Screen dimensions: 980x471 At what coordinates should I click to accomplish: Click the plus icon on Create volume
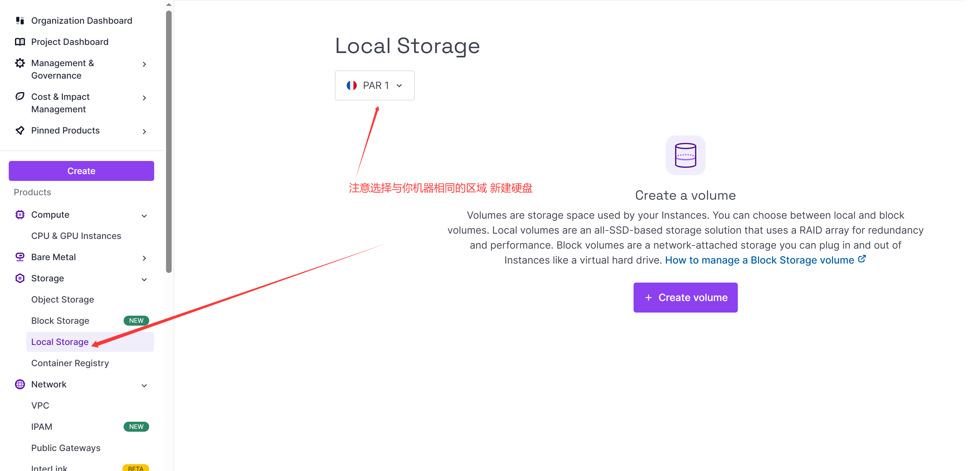pos(648,298)
